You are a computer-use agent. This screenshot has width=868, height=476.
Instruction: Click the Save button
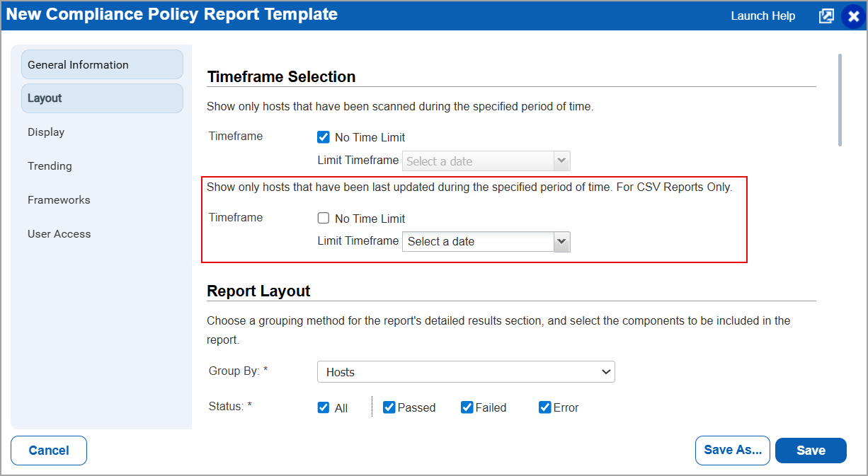tap(811, 451)
